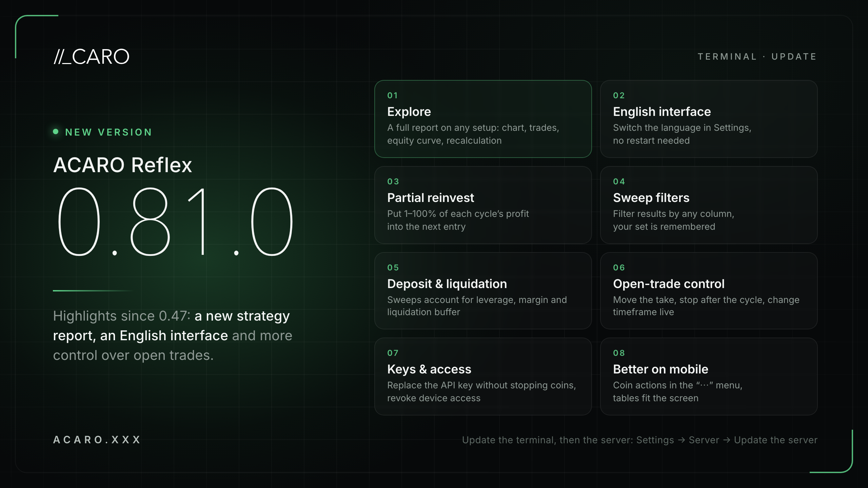Select the Deposit & liquidation card
Screen dimensions: 868x488
pos(483,291)
